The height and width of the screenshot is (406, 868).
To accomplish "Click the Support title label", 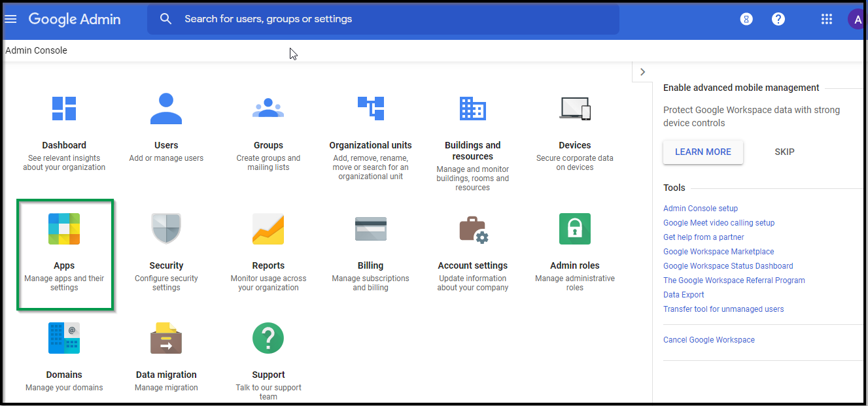I will tap(268, 375).
